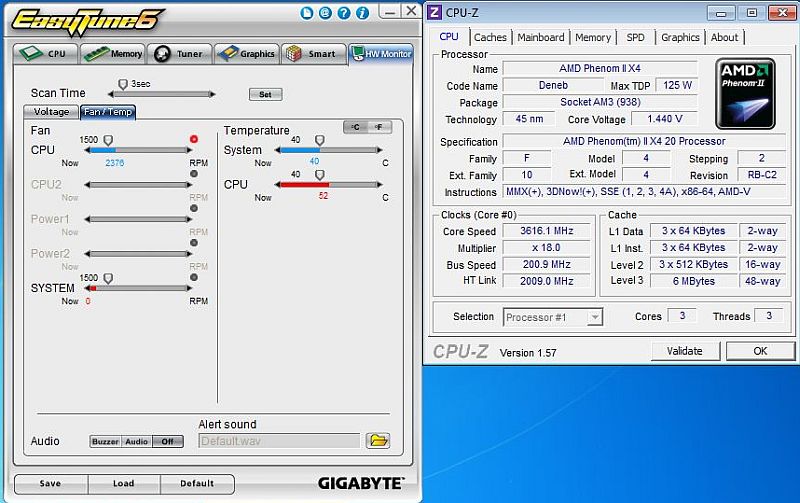Switch temperature units to Fahrenheit

coord(379,127)
